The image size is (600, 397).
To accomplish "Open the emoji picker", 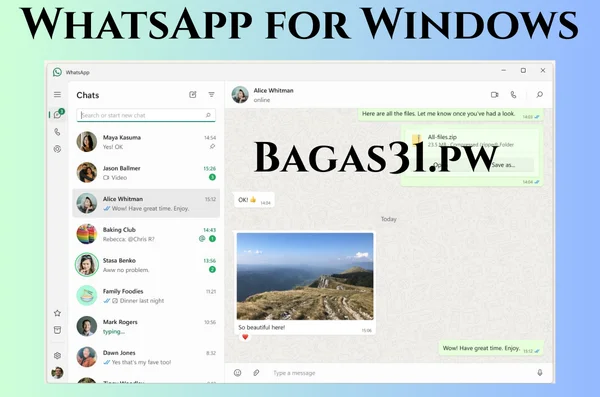I will 238,372.
